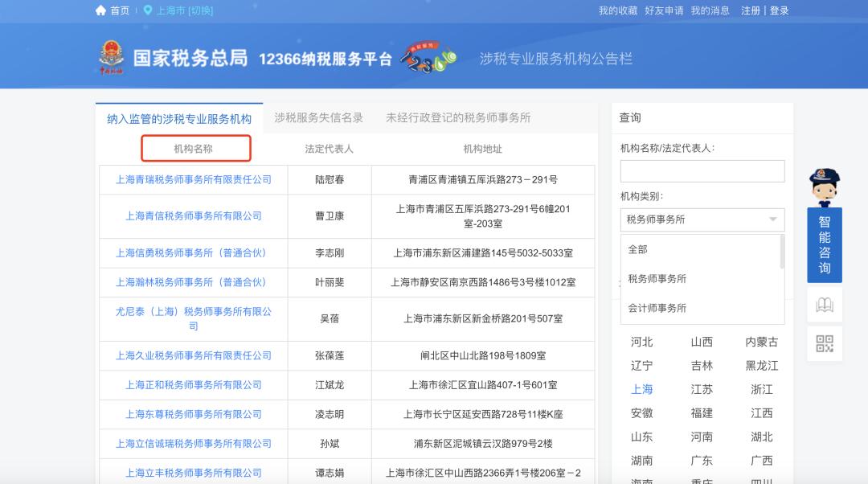Select province 湖北

[x=762, y=437]
